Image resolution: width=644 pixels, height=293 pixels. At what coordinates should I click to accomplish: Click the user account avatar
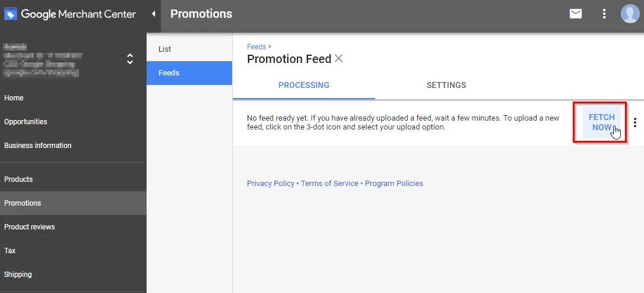[630, 14]
